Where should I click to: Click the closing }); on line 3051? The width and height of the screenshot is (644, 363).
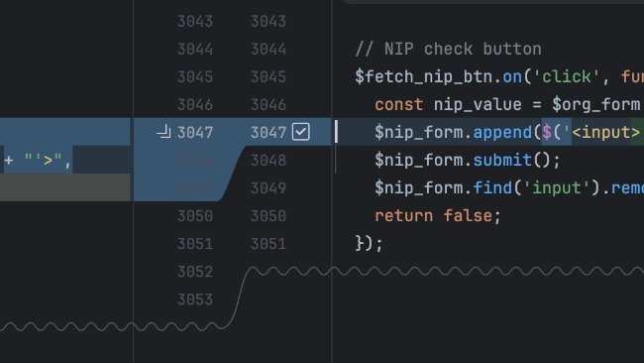(370, 243)
